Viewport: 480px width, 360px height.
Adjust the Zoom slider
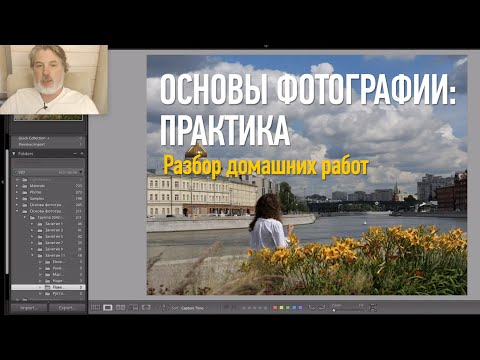click(348, 310)
